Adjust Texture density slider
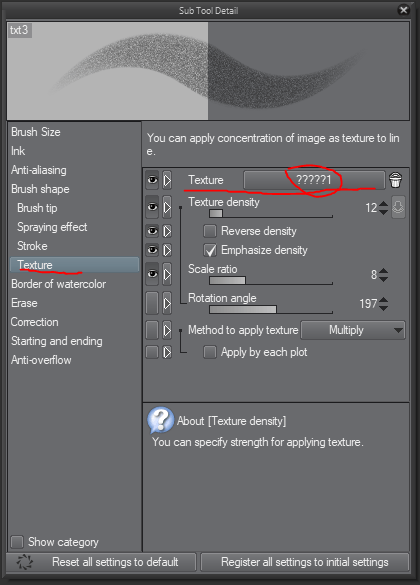 click(x=271, y=213)
